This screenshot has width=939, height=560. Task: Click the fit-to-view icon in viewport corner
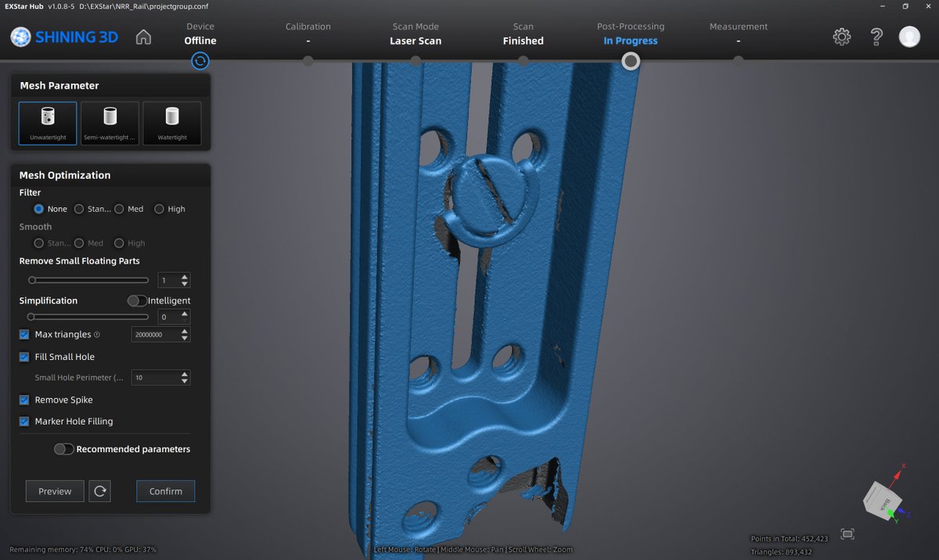[x=847, y=533]
